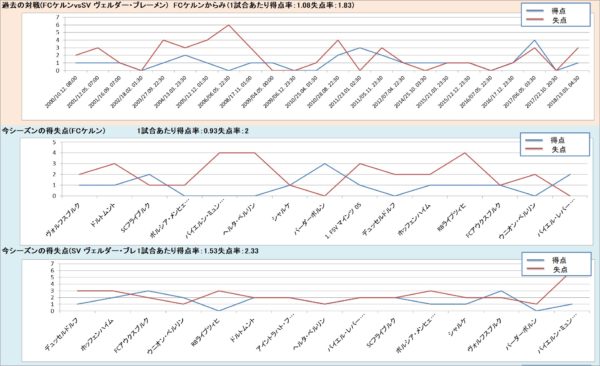Click "SCフライブルク" label in the FCケルン chart
This screenshot has height=366, width=600.
click(135, 217)
